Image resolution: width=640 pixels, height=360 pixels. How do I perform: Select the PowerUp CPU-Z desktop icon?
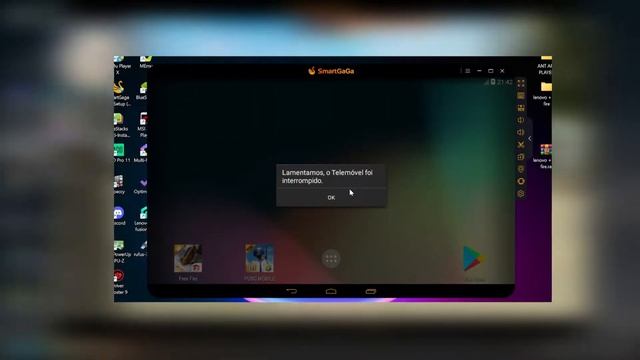[x=121, y=251]
